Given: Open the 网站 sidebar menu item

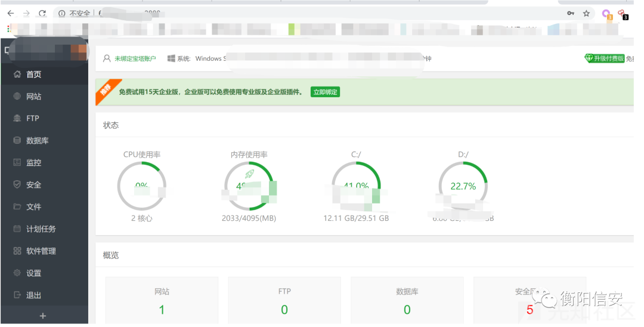Looking at the screenshot, I should click(44, 97).
